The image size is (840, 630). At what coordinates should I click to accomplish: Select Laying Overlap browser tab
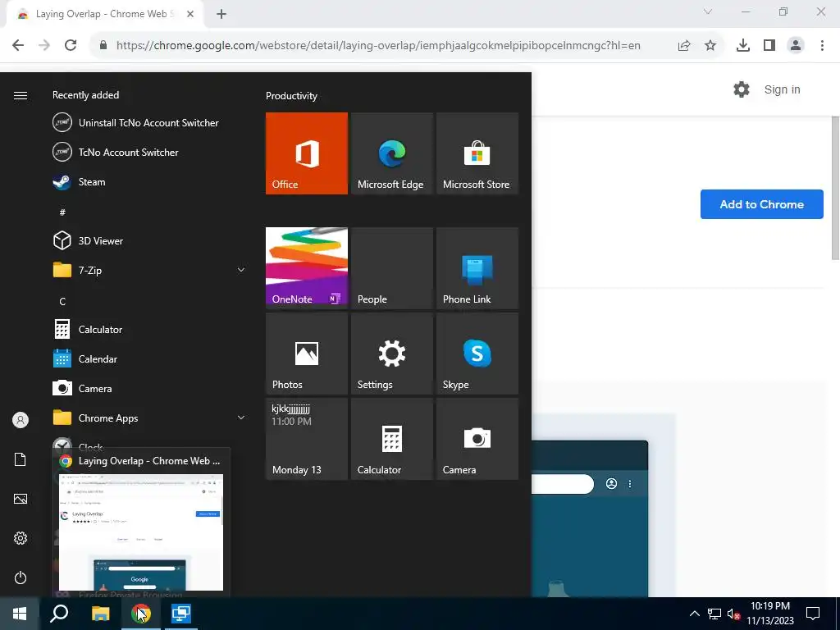(104, 15)
